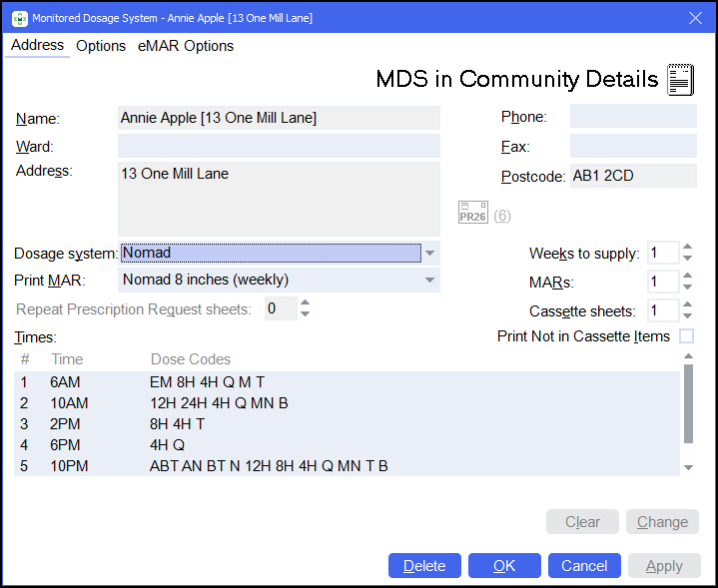Expand the Dosage system dropdown
Screen dimensions: 718x588
click(x=429, y=254)
